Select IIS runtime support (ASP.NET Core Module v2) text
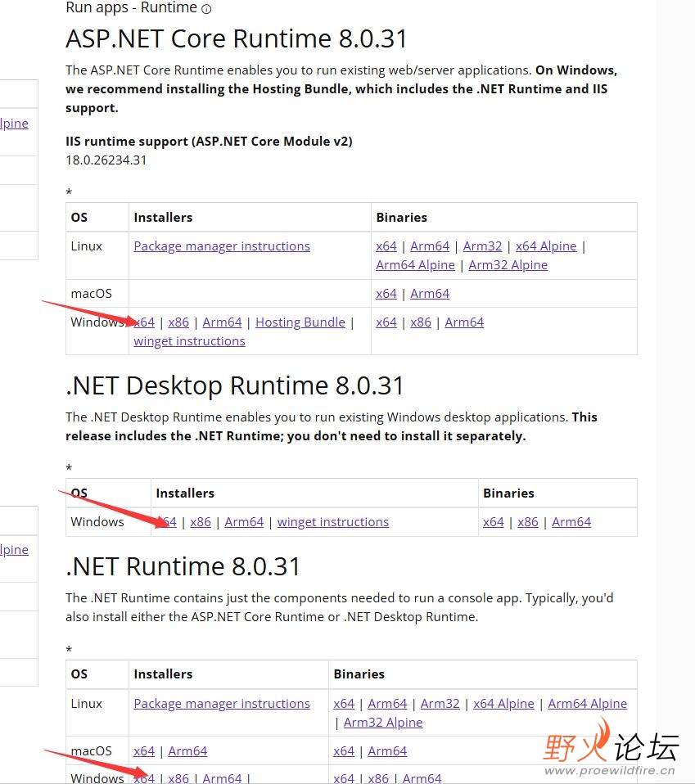The width and height of the screenshot is (695, 784). (x=209, y=142)
